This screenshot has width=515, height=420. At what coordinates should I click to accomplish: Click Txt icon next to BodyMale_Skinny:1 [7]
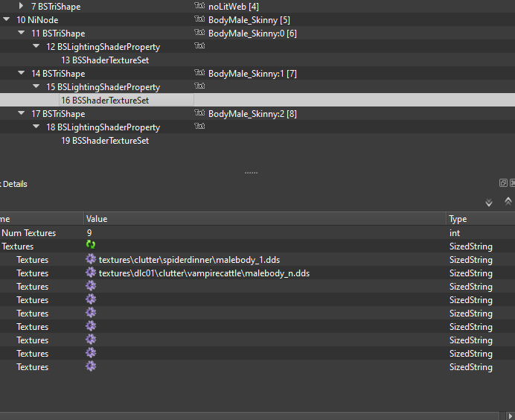point(199,73)
